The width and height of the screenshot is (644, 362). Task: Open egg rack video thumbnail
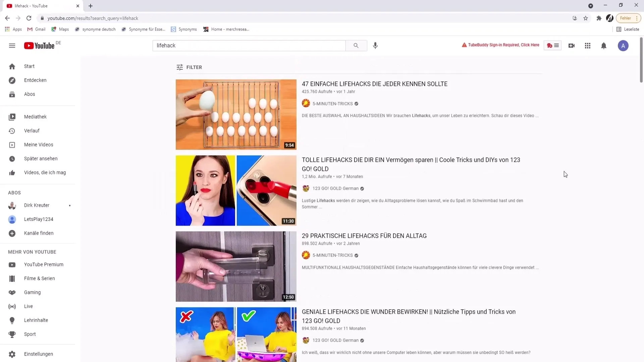tap(236, 115)
